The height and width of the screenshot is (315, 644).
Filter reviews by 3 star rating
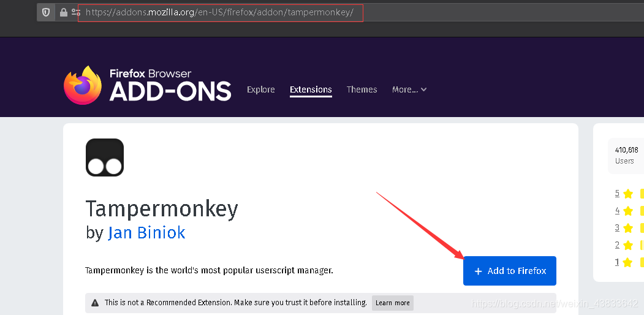point(617,227)
